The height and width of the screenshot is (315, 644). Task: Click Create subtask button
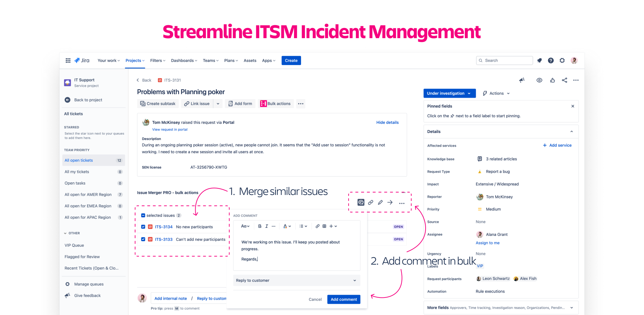pyautogui.click(x=158, y=104)
